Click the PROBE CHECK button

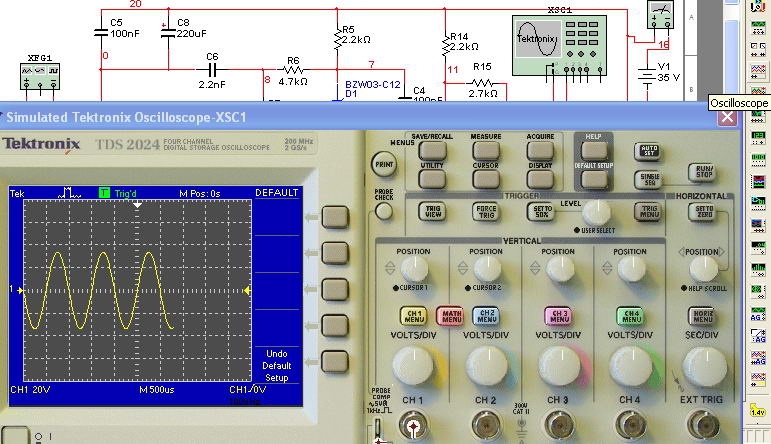384,212
